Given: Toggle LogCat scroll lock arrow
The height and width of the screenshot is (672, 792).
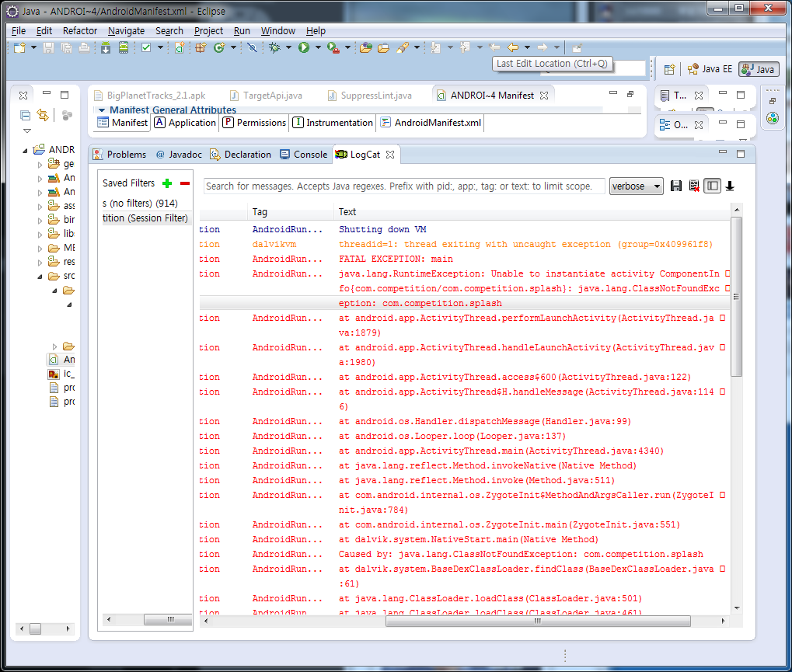Looking at the screenshot, I should (730, 186).
